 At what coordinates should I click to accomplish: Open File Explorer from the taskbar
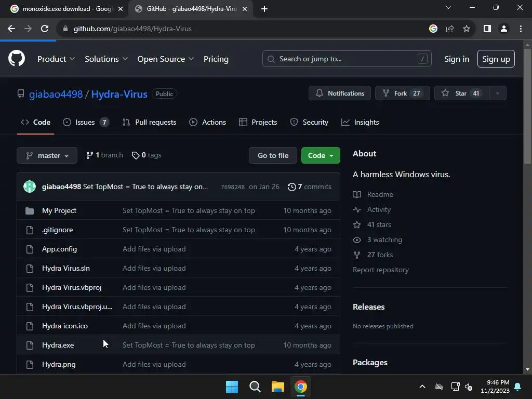[277, 387]
